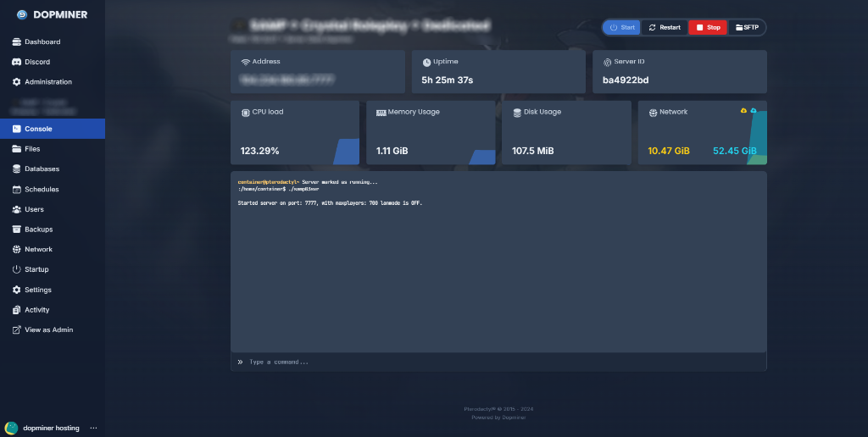Screen dimensions: 868x437
Task: Click the Administration gear icon
Action: coord(17,82)
